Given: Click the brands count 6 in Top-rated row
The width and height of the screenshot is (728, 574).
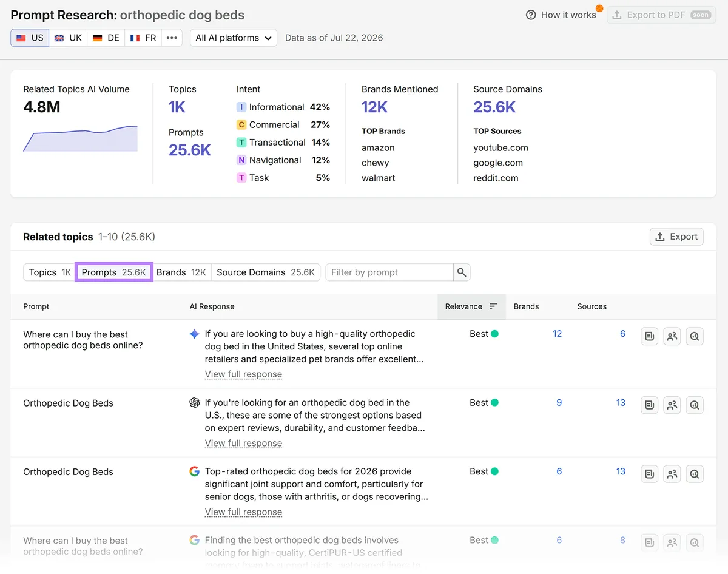Looking at the screenshot, I should (x=559, y=471).
